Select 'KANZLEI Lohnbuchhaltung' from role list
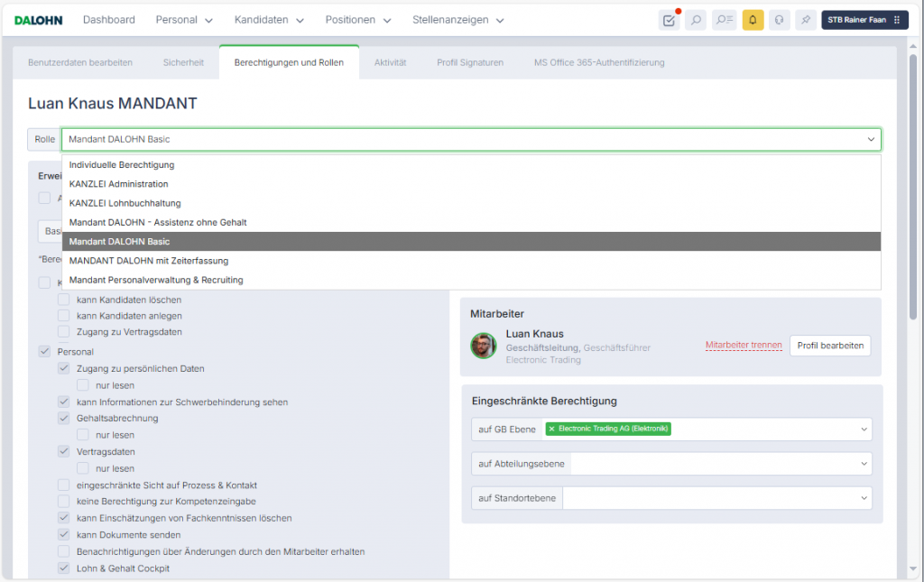The image size is (924, 582). coord(125,203)
